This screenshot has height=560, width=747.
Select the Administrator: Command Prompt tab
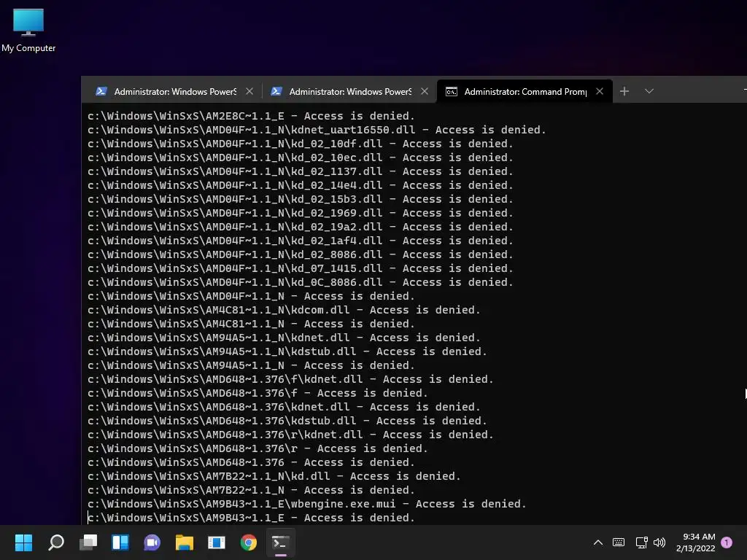pyautogui.click(x=525, y=91)
